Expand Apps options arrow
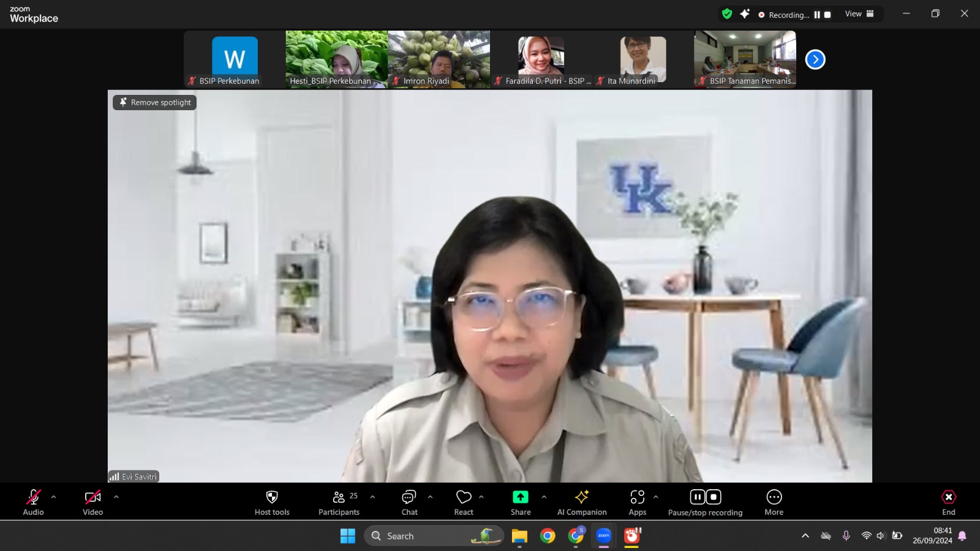Screen dimensions: 980x551 (656, 497)
